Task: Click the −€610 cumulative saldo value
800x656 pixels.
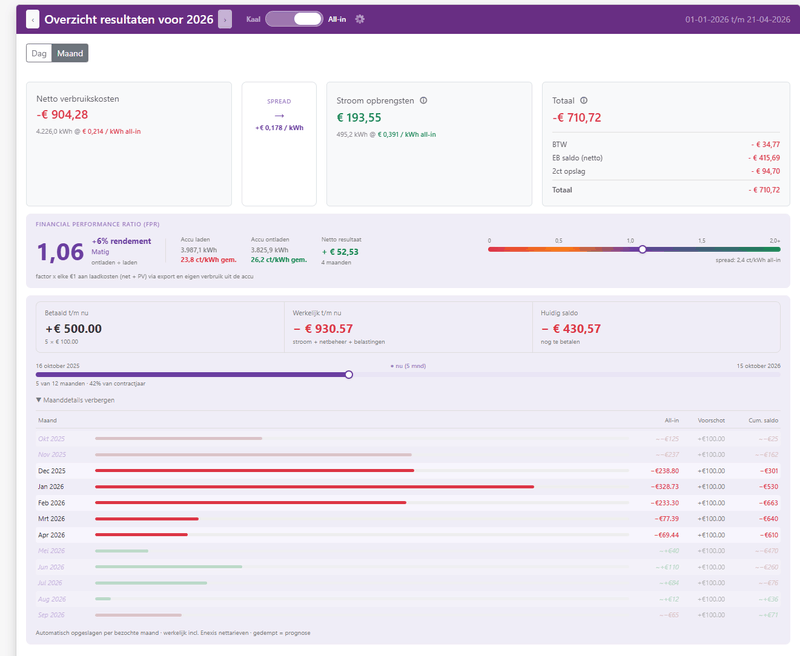Action: tap(769, 535)
